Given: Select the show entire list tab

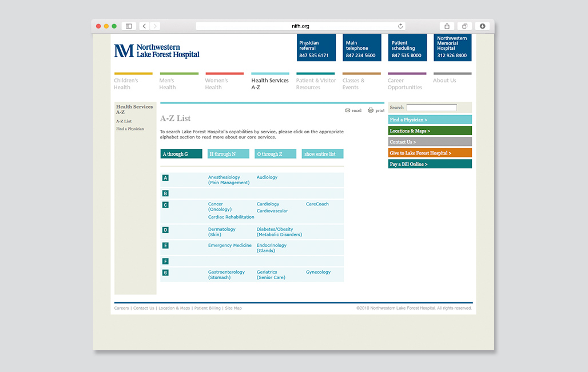Looking at the screenshot, I should point(323,154).
